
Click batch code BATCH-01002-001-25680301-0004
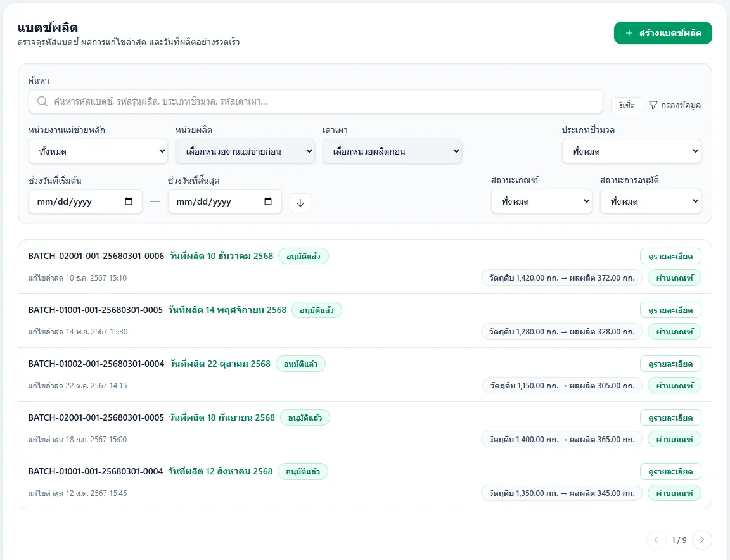tap(96, 364)
